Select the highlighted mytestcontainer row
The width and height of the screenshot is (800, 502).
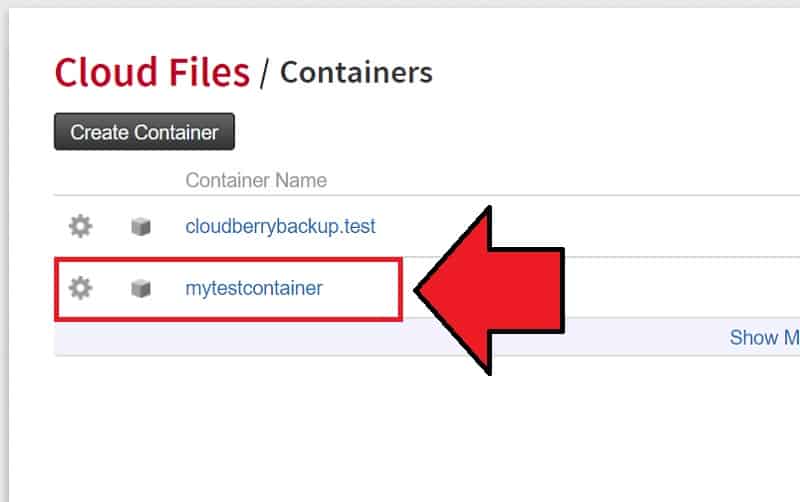pyautogui.click(x=228, y=289)
